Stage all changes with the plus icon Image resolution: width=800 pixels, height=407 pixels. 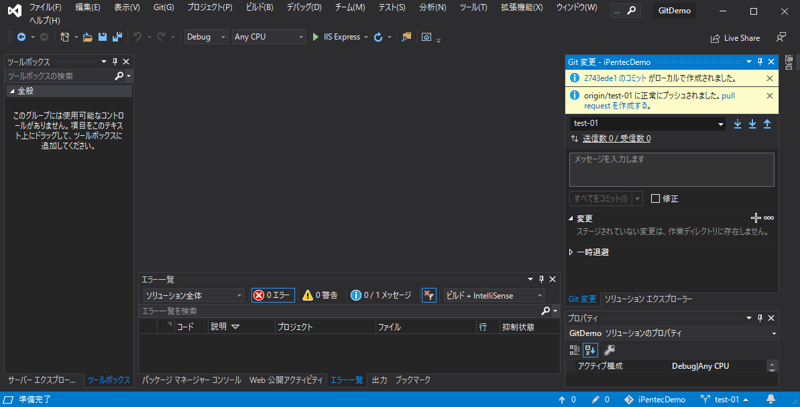(x=756, y=218)
